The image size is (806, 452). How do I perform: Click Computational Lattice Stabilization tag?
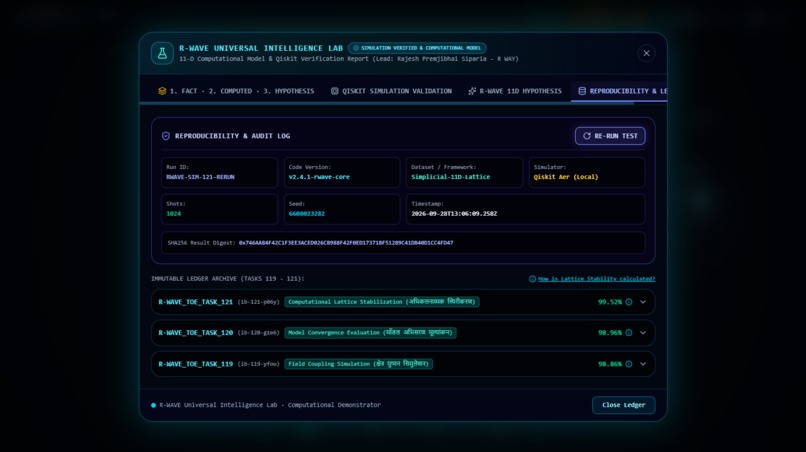(x=382, y=302)
